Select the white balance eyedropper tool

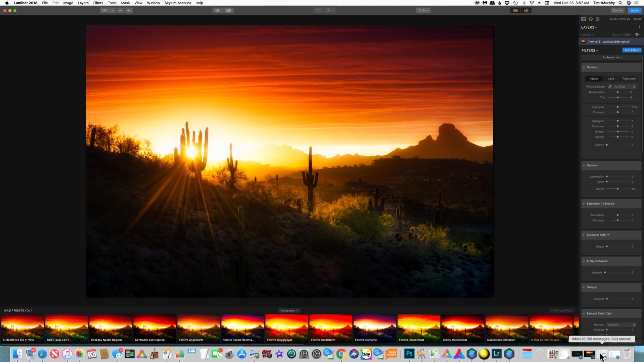click(610, 86)
